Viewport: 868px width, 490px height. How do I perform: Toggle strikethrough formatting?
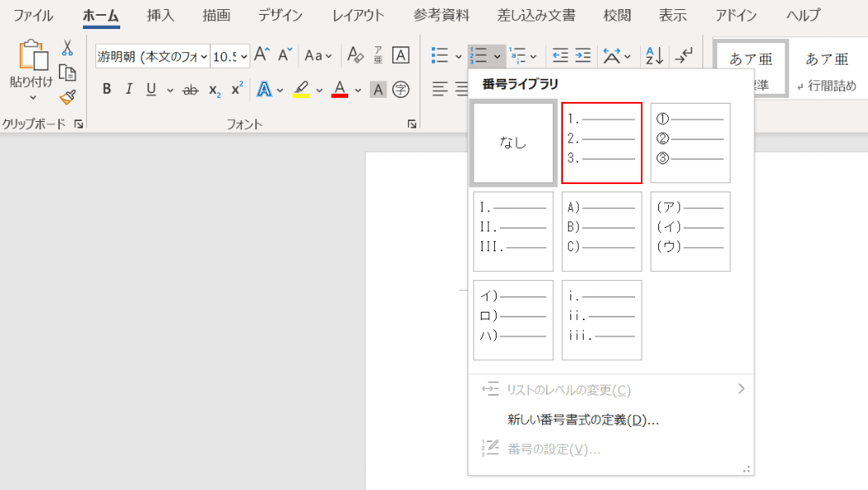coord(191,90)
